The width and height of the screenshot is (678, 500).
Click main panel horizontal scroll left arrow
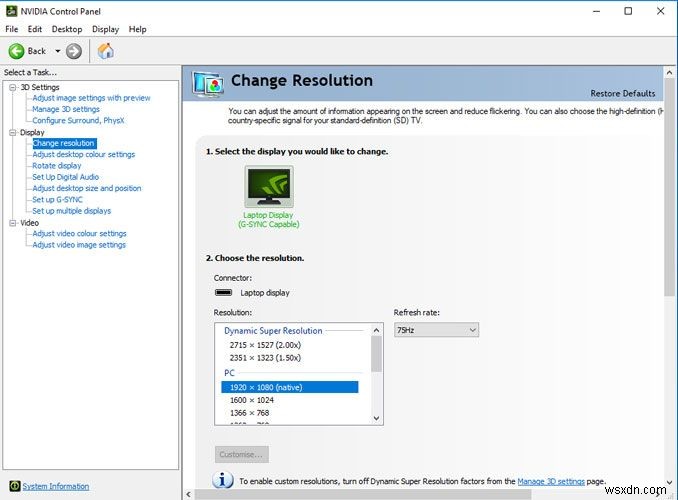189,494
